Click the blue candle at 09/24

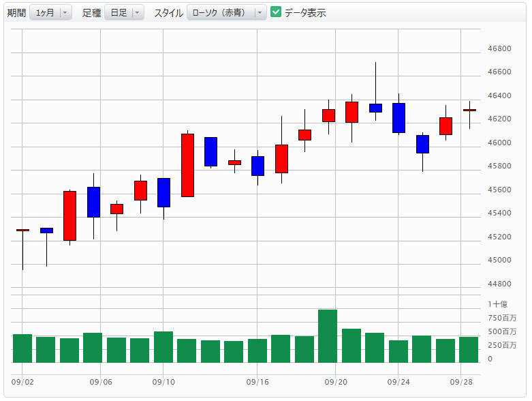398,117
